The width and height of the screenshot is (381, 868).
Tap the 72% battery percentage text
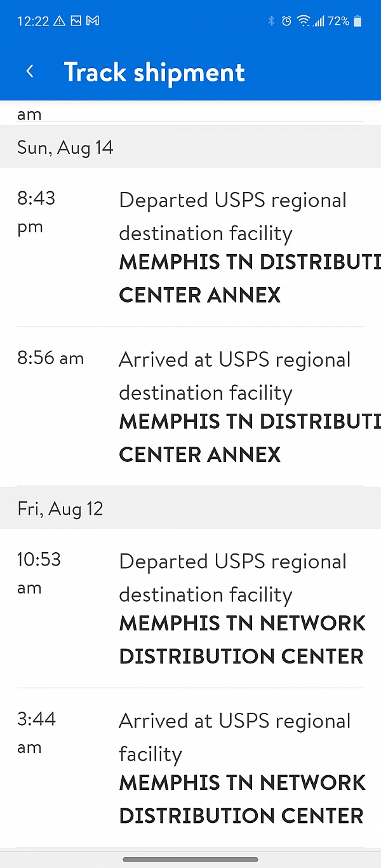tap(338, 21)
